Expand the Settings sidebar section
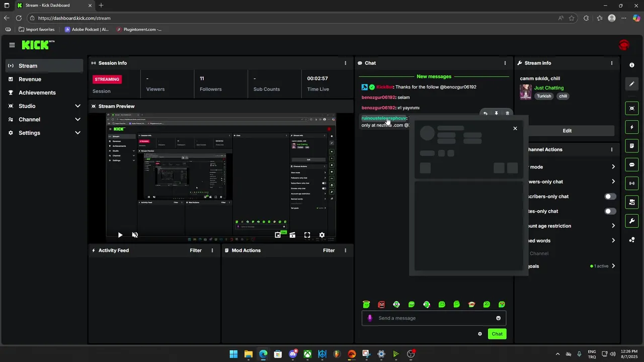This screenshot has width=644, height=362. pyautogui.click(x=77, y=133)
